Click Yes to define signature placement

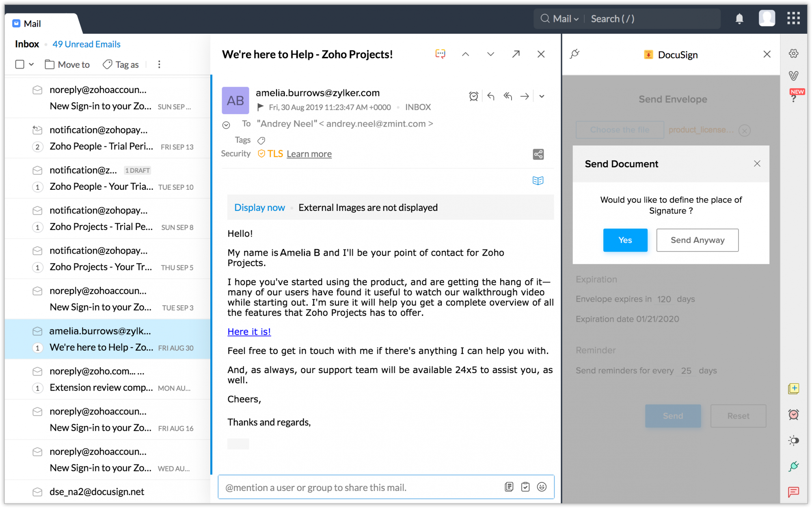(625, 240)
